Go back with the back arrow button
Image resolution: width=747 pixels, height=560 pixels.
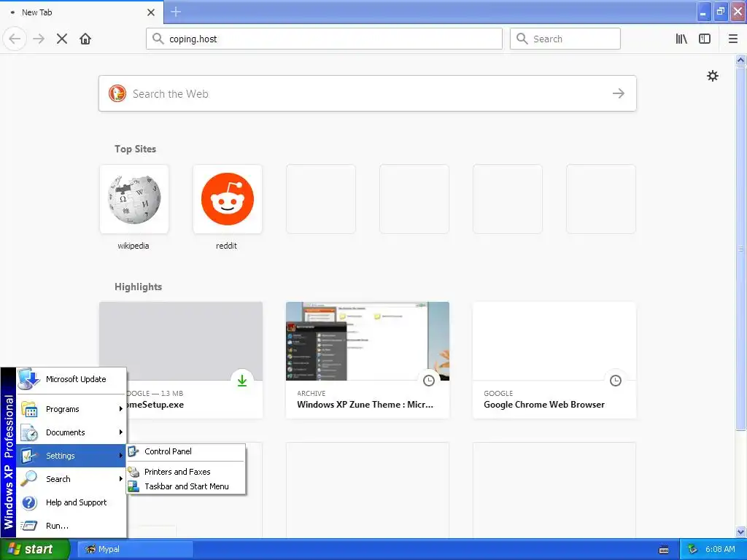15,39
